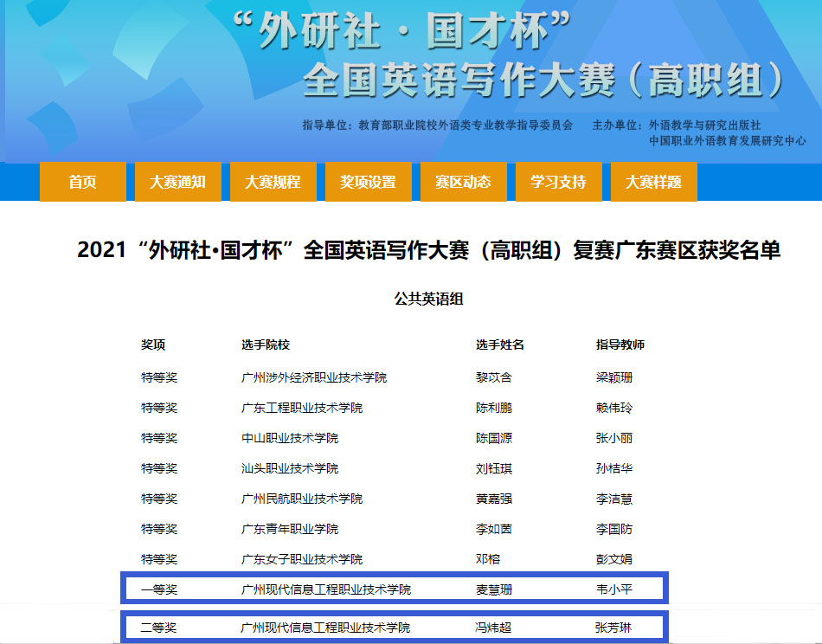Click teacher name 彭文娟
This screenshot has height=644, width=822.
coord(613,559)
